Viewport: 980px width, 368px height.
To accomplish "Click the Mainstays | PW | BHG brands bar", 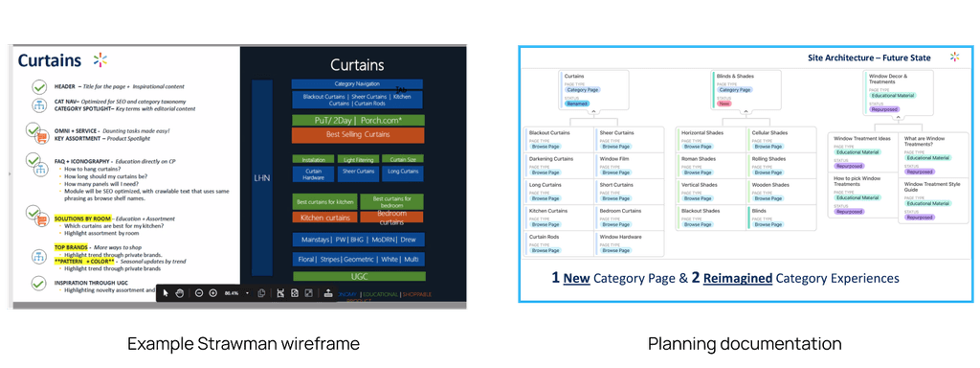I will [x=359, y=239].
